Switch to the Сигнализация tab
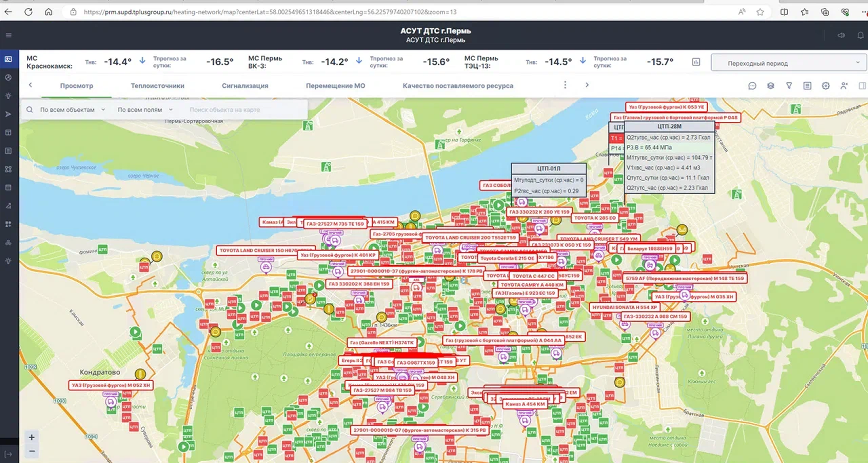Viewport: 868px width, 463px height. (x=245, y=86)
